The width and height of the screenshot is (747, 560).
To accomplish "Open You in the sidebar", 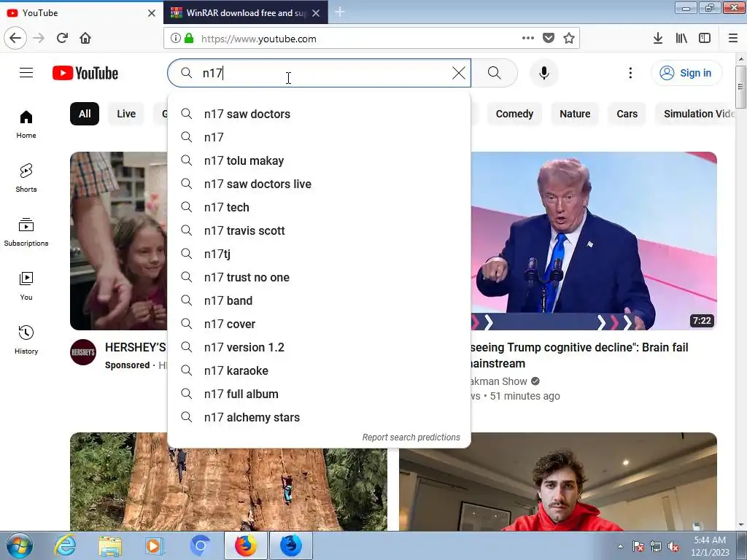I will 26,286.
